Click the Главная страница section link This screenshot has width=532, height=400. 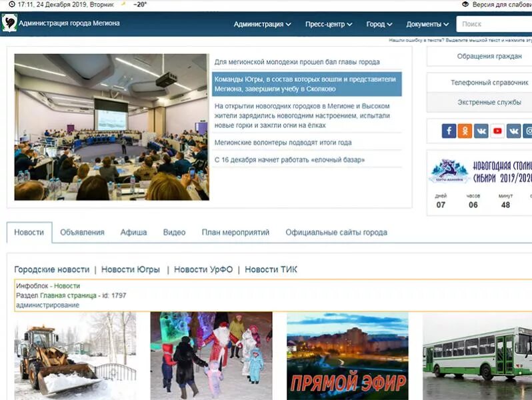[x=68, y=295]
